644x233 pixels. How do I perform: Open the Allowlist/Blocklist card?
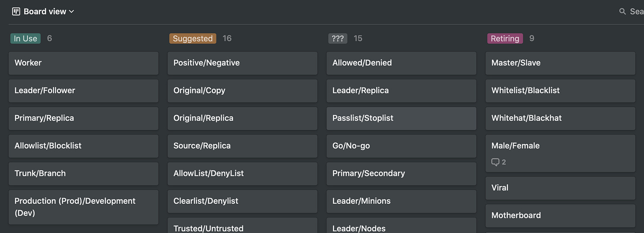click(x=84, y=146)
